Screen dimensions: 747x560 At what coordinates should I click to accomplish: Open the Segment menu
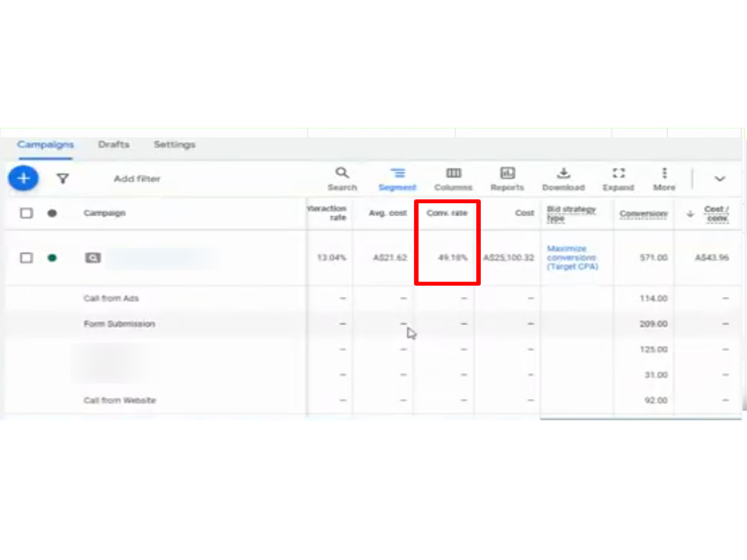pos(397,179)
